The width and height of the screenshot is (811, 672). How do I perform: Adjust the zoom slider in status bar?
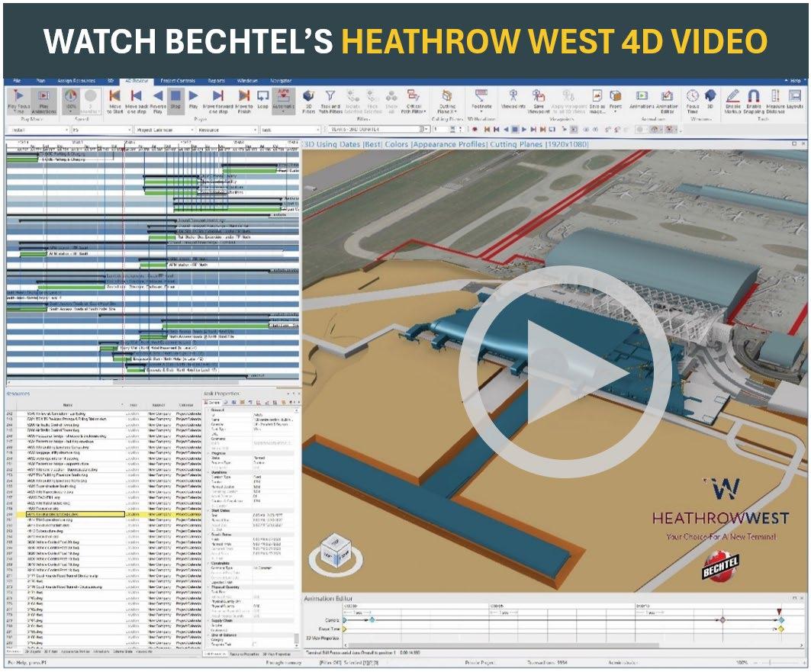coord(771,662)
